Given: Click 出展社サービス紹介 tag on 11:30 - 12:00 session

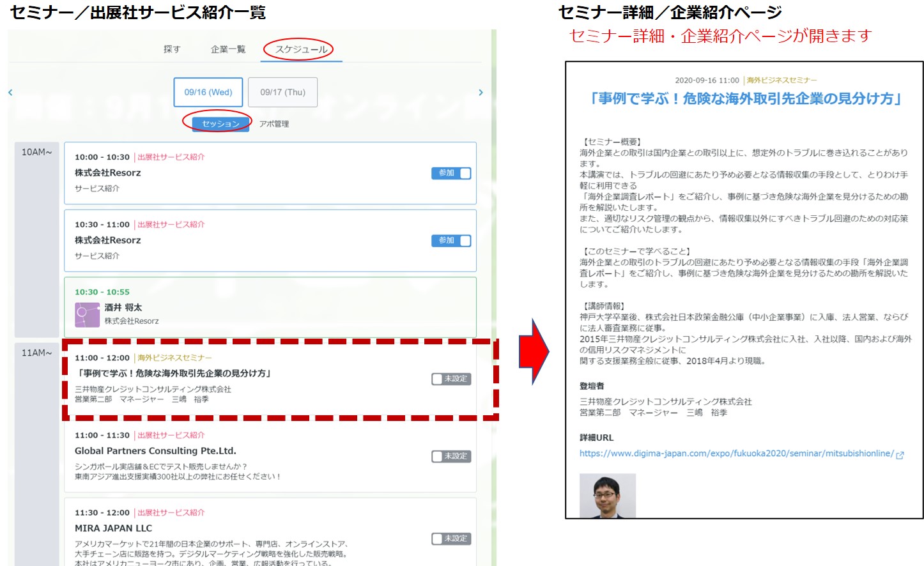Looking at the screenshot, I should (x=171, y=513).
